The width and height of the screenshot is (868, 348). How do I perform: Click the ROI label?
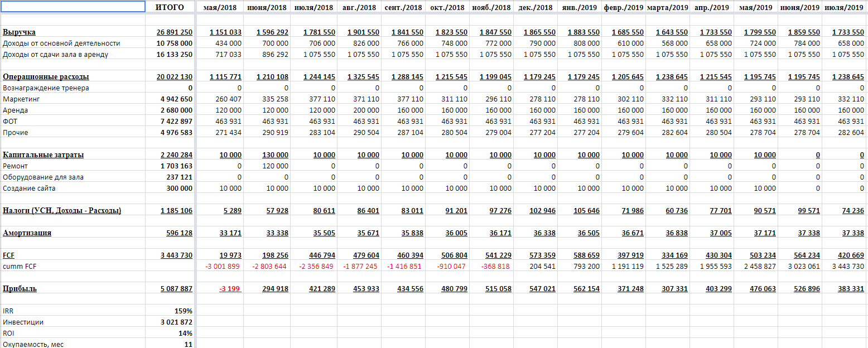click(x=8, y=333)
